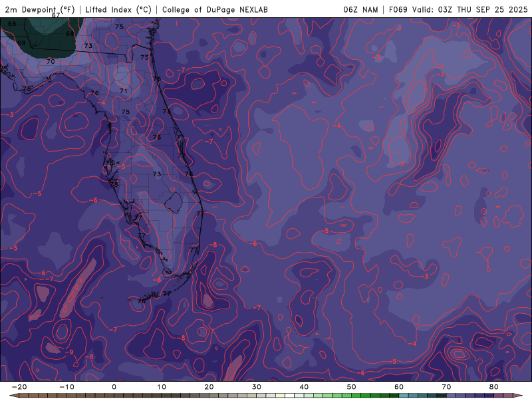Click the '10' color bar label

pyautogui.click(x=162, y=387)
